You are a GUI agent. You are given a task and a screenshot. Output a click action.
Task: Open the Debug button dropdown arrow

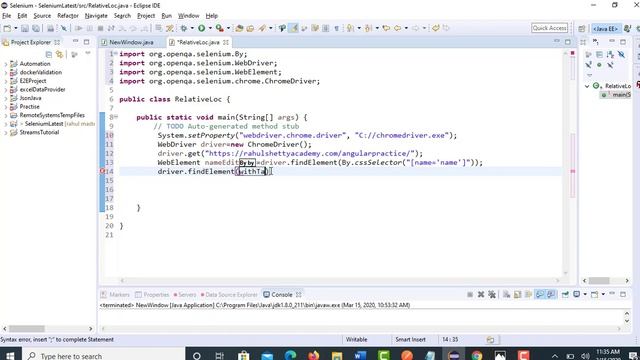tap(192, 28)
